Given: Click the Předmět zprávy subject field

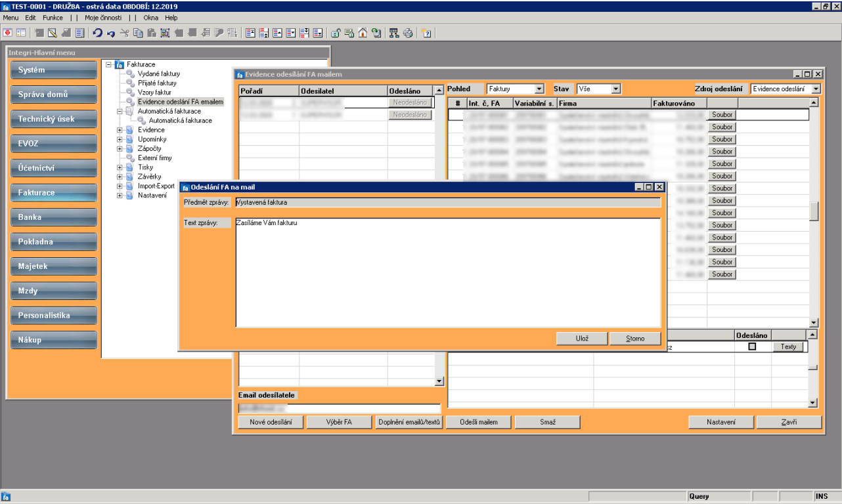Looking at the screenshot, I should click(x=448, y=203).
